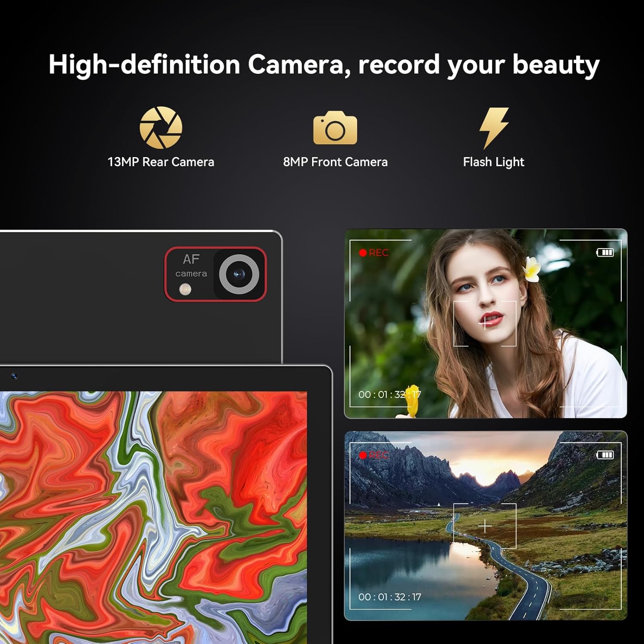Click the flash LED below the AF label

click(185, 290)
